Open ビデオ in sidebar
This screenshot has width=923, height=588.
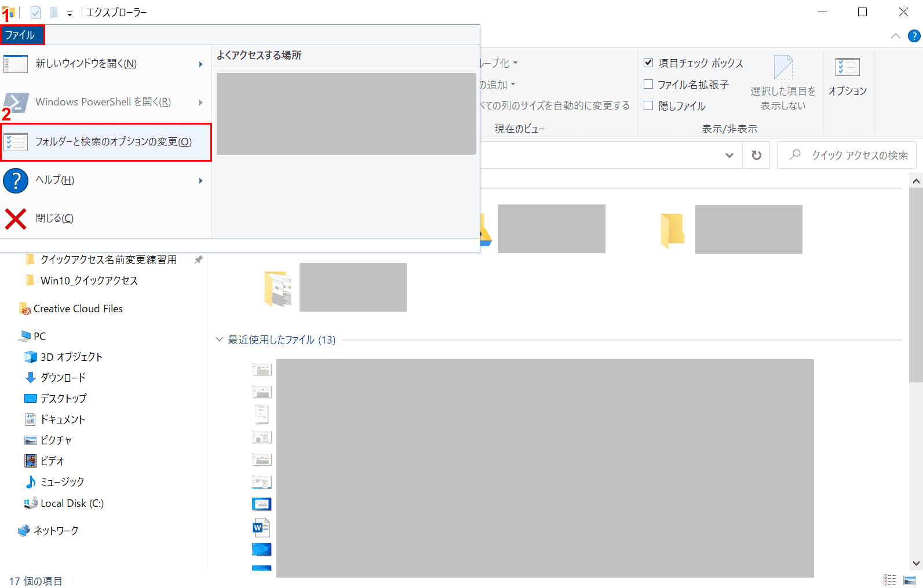point(52,461)
